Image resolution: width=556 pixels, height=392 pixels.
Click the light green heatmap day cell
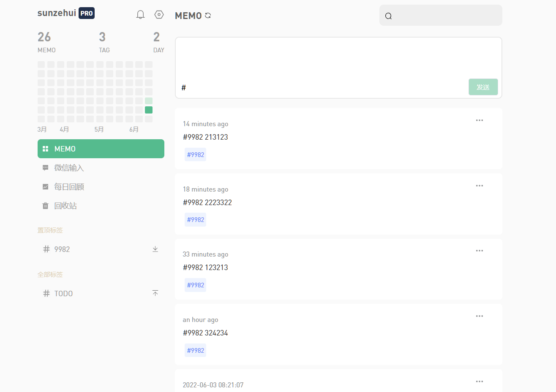coord(149,101)
